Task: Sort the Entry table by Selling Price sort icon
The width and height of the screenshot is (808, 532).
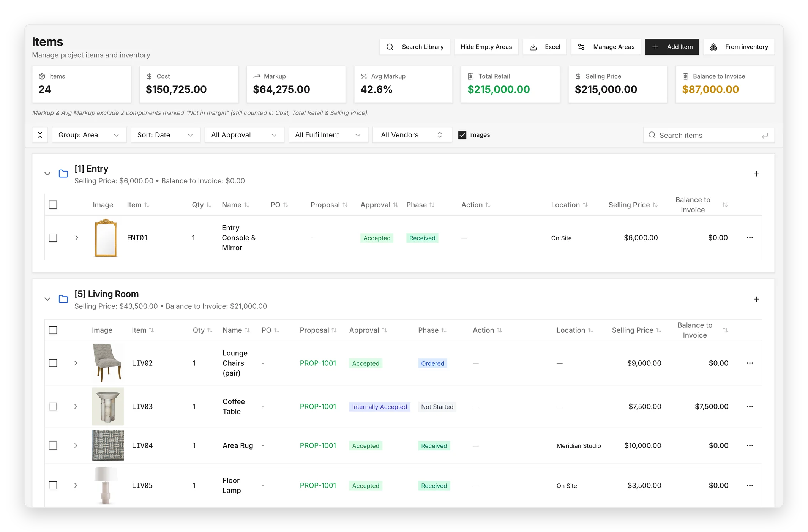Action: (x=655, y=205)
